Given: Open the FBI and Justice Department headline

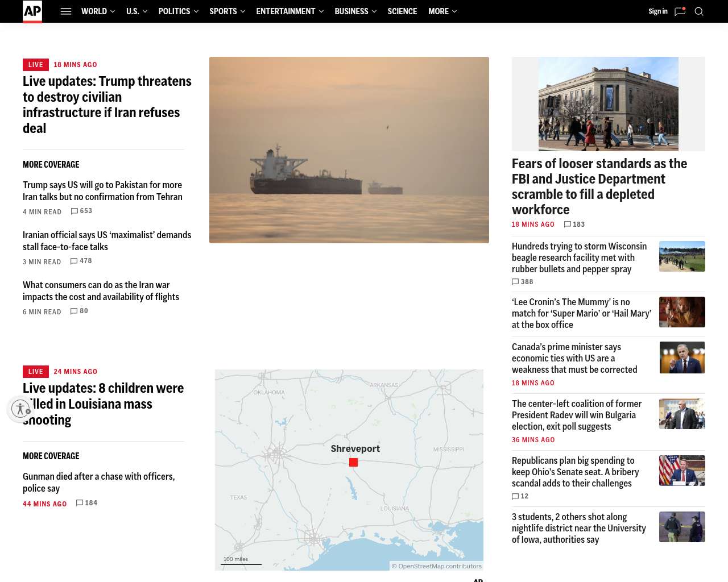Looking at the screenshot, I should pos(599,186).
